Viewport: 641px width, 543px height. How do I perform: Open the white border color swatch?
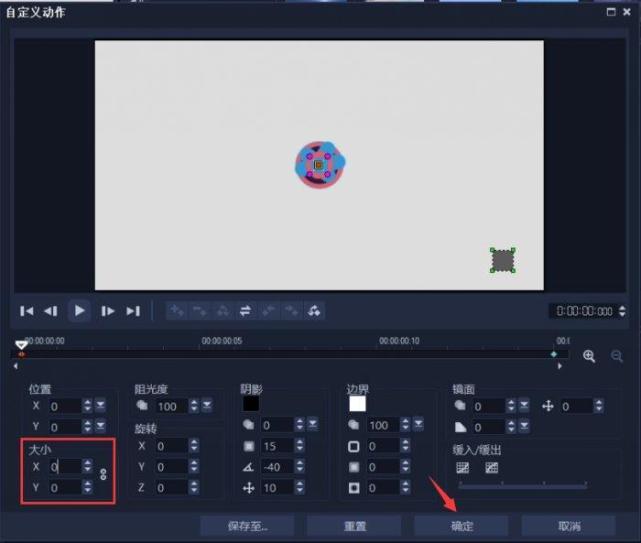357,404
